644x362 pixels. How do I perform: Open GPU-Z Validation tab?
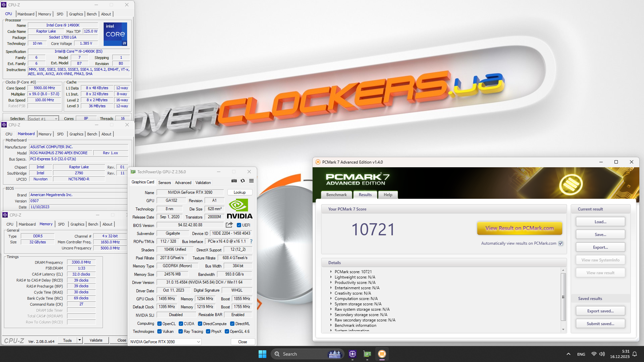click(203, 183)
